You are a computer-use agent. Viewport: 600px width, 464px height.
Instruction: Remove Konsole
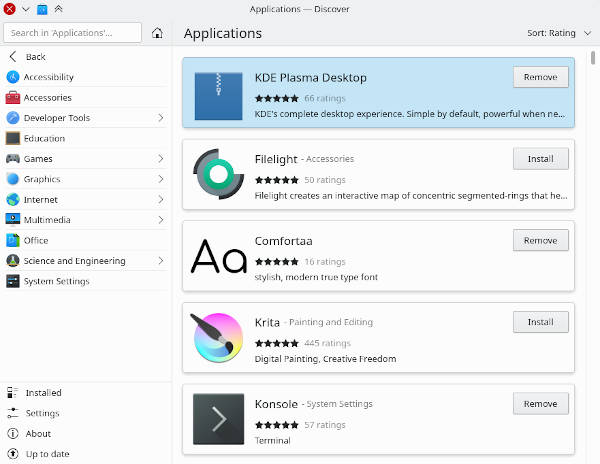[x=541, y=404]
